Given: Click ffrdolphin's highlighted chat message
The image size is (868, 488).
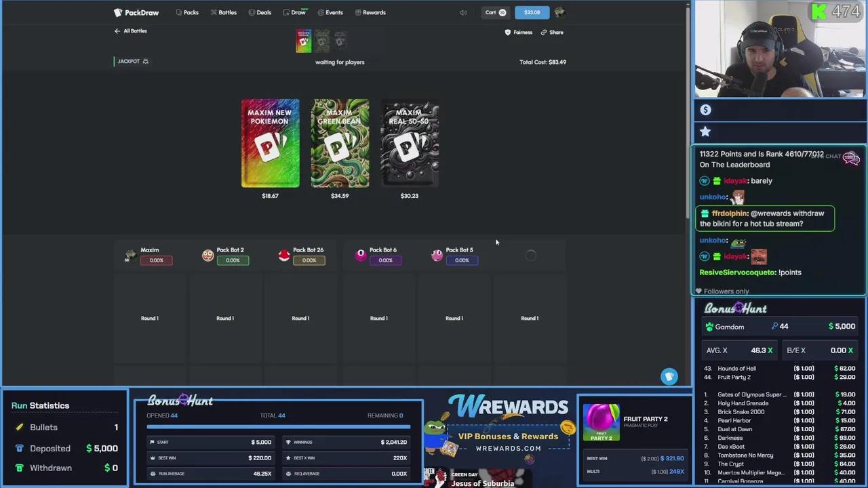Looking at the screenshot, I should point(766,218).
